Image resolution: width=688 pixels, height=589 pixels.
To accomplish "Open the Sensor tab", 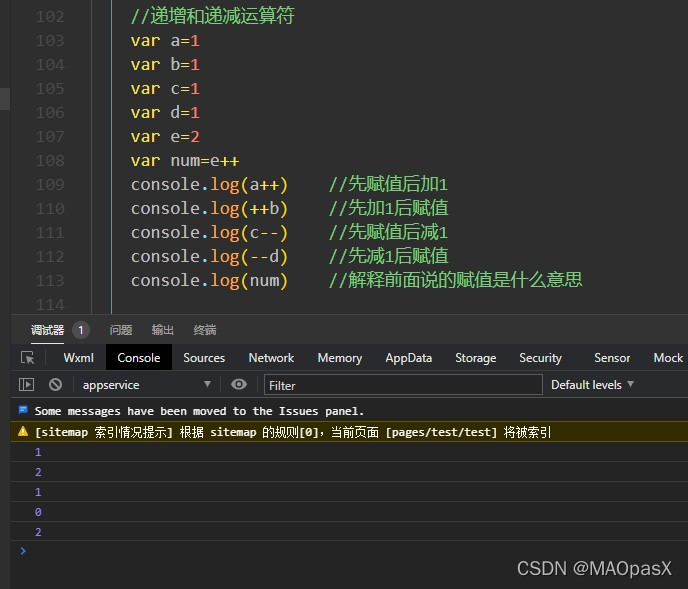I will (x=612, y=358).
